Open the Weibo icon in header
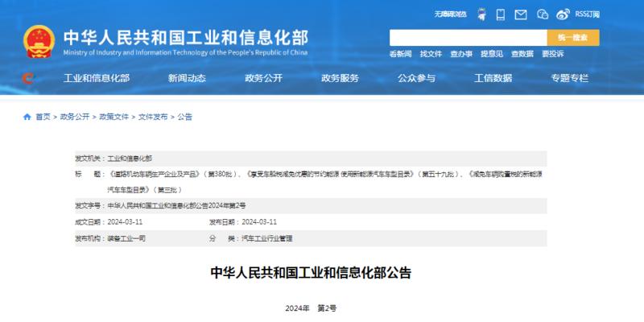The image size is (644, 322). click(x=563, y=14)
